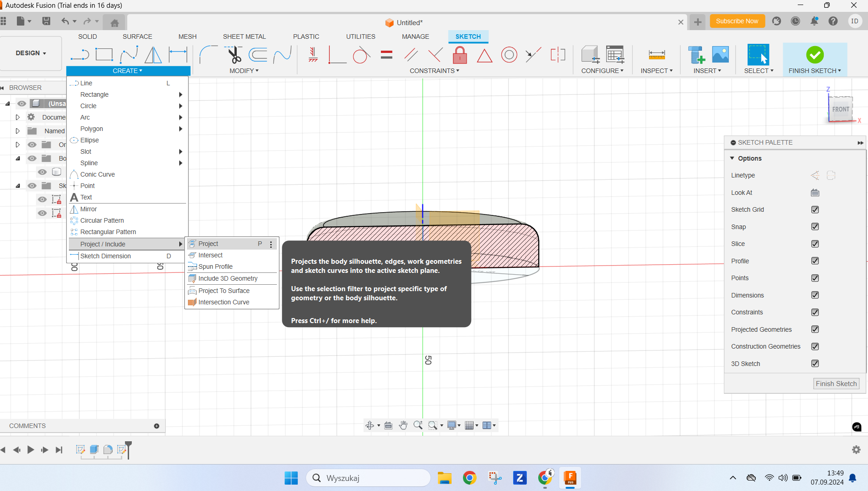The image size is (868, 491).
Task: Expand the Named Views tree node
Action: [18, 131]
